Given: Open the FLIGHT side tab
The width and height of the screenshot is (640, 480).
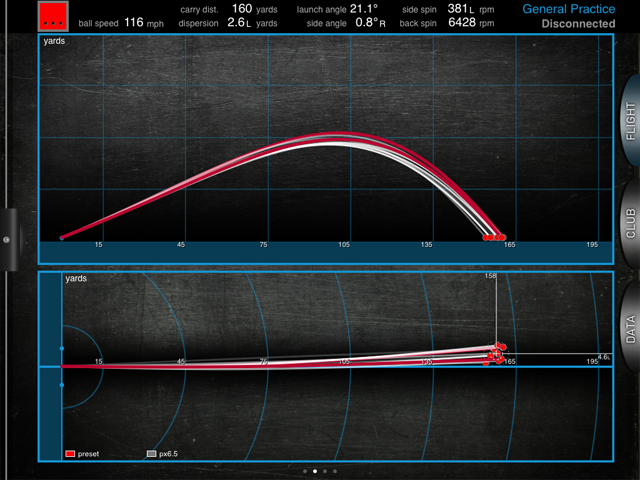Looking at the screenshot, I should (x=629, y=130).
